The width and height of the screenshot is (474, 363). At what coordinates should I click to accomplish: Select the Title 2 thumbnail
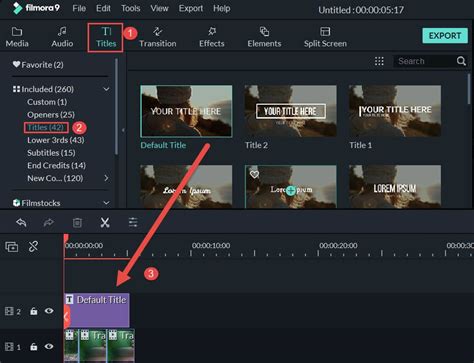pyautogui.click(x=290, y=111)
